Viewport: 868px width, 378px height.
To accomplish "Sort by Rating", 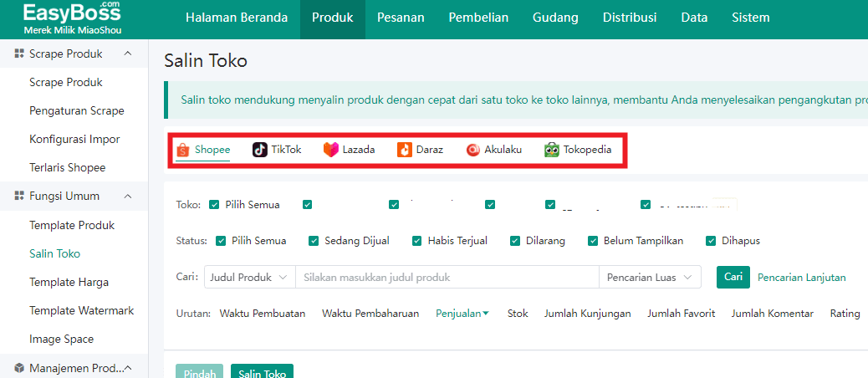I will point(845,314).
